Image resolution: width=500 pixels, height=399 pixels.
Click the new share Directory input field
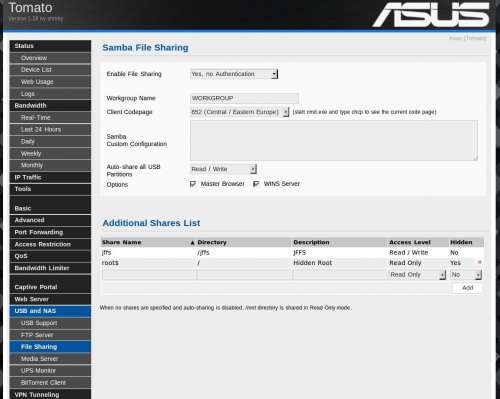[x=244, y=275]
